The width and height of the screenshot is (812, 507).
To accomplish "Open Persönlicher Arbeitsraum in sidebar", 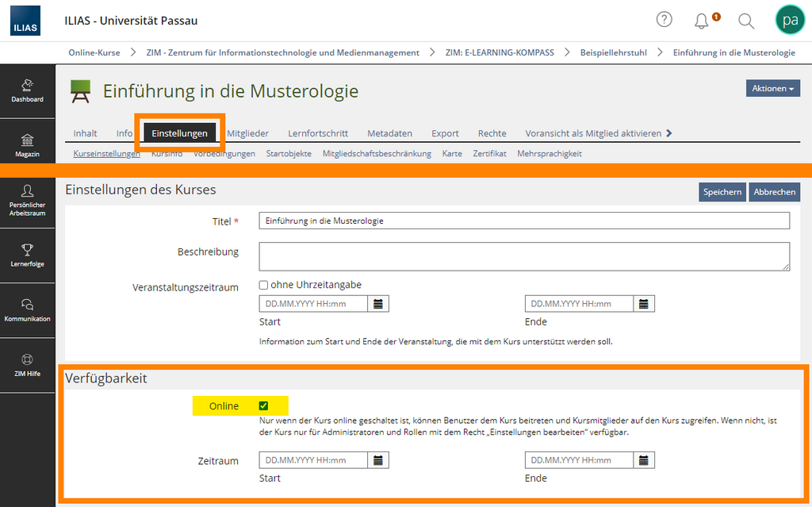I will [x=28, y=201].
